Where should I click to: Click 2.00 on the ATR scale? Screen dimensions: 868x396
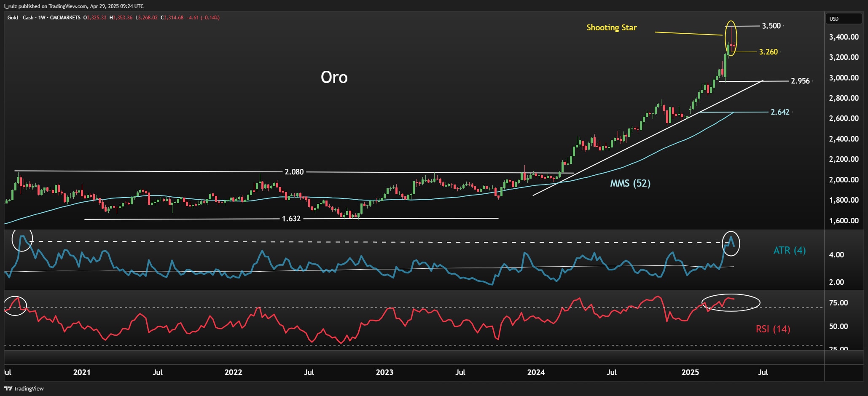click(836, 282)
